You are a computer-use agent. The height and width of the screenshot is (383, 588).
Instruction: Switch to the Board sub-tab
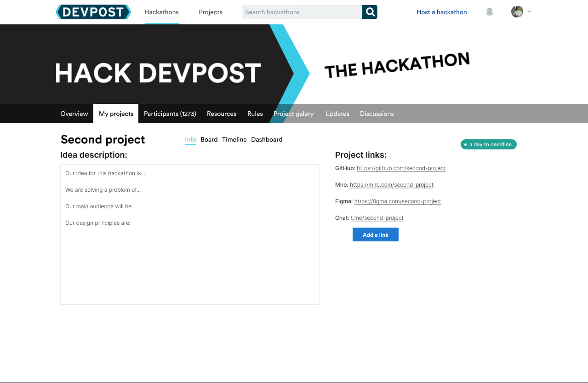tap(209, 139)
